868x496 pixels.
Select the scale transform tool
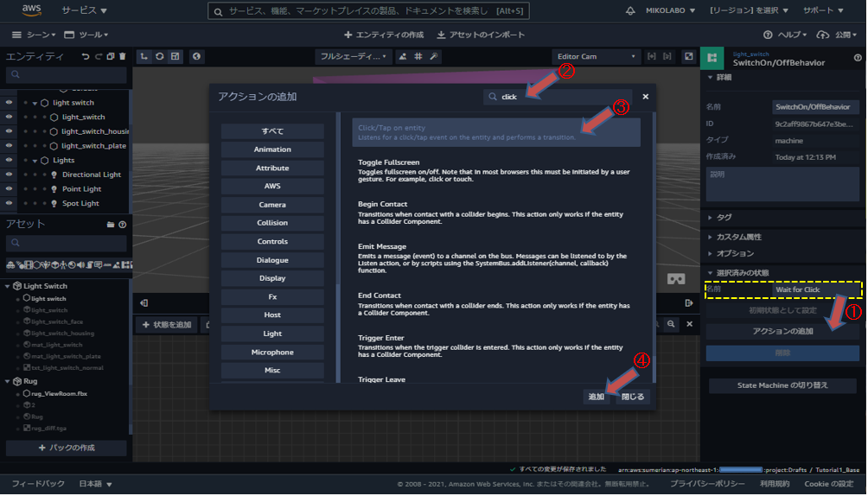coord(175,56)
